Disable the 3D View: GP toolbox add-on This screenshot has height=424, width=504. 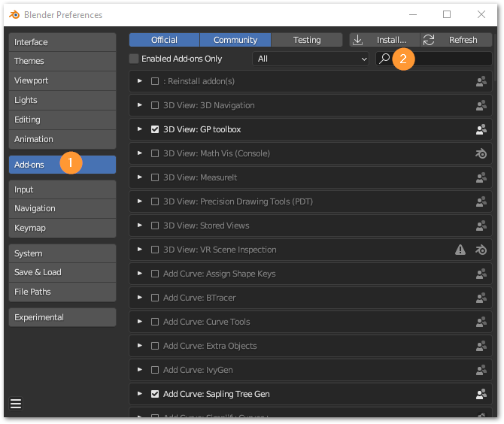pyautogui.click(x=155, y=129)
